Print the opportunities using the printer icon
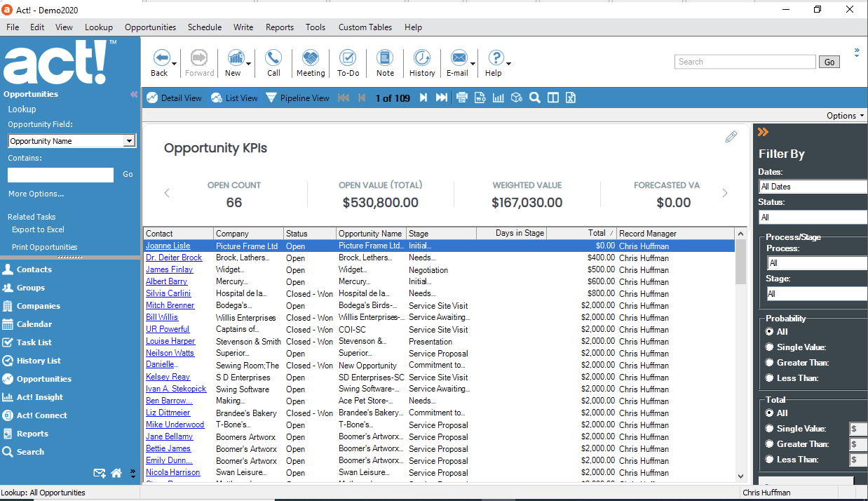Viewport: 868px width, 501px height. [x=462, y=98]
